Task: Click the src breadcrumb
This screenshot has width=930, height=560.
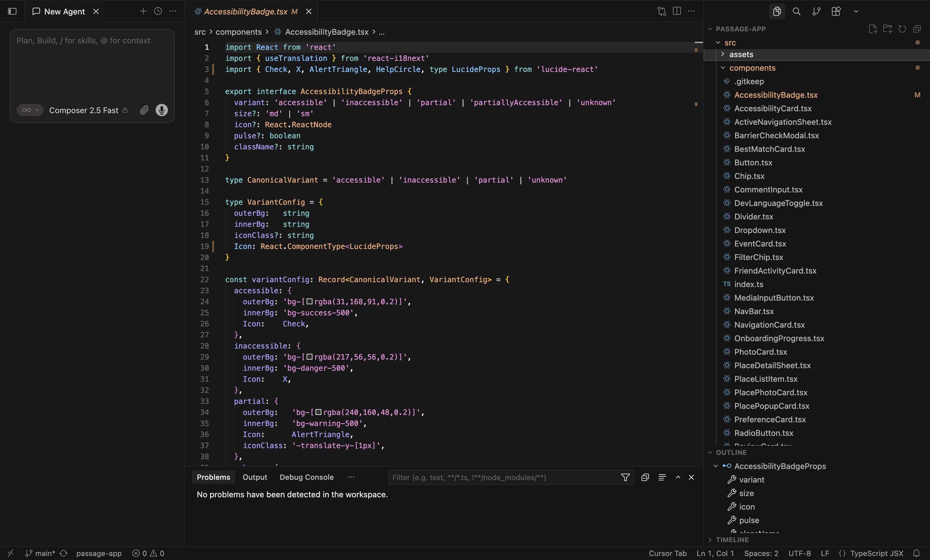Action: (200, 32)
